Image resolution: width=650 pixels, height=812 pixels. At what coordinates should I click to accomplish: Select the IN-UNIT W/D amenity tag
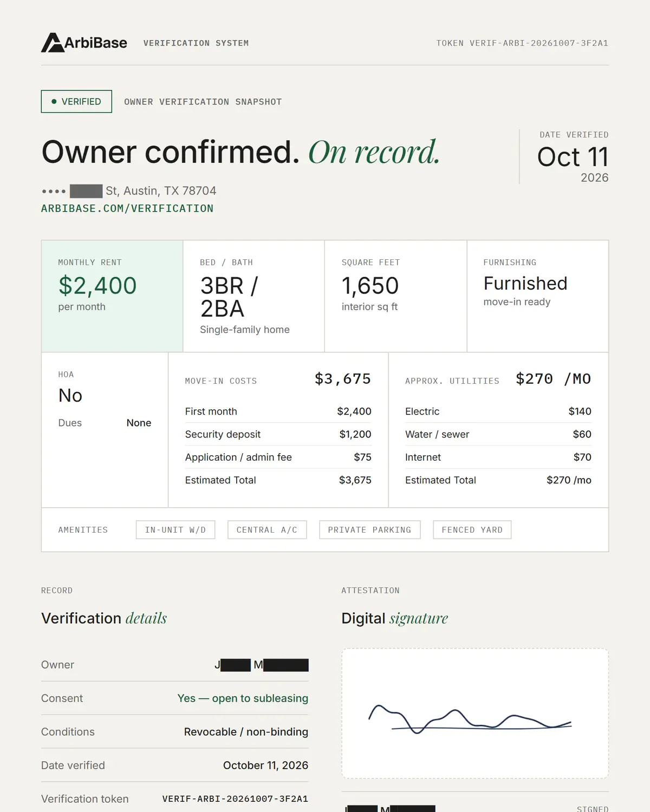(175, 530)
